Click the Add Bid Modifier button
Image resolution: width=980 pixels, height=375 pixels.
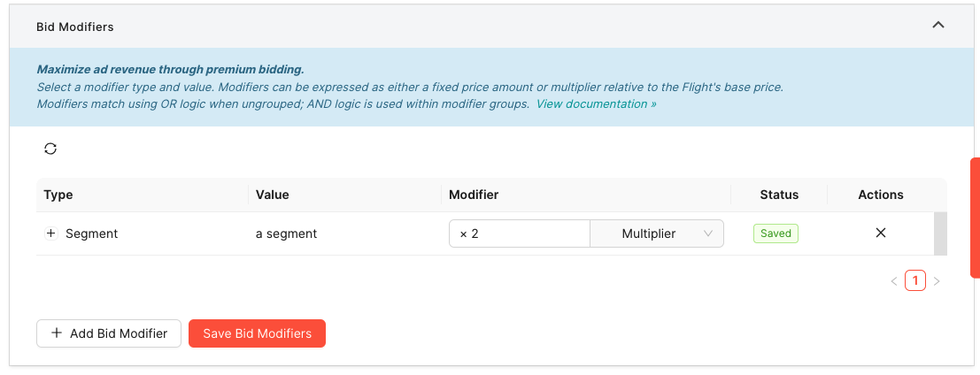click(109, 333)
